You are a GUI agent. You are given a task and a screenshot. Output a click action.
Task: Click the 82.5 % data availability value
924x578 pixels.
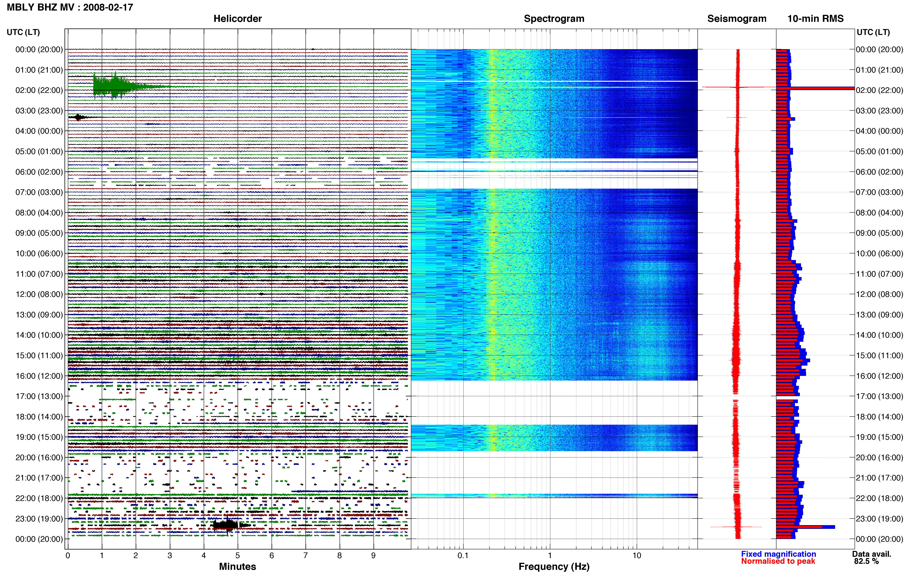866,561
